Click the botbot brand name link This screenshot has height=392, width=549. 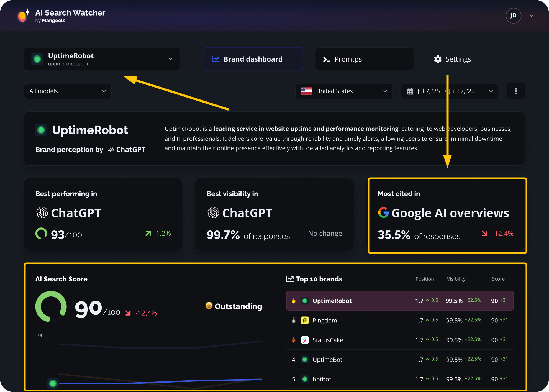[x=322, y=379]
